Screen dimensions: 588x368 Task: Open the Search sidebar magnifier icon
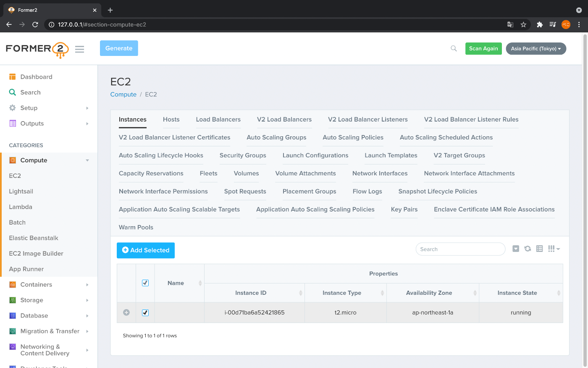[x=13, y=92]
